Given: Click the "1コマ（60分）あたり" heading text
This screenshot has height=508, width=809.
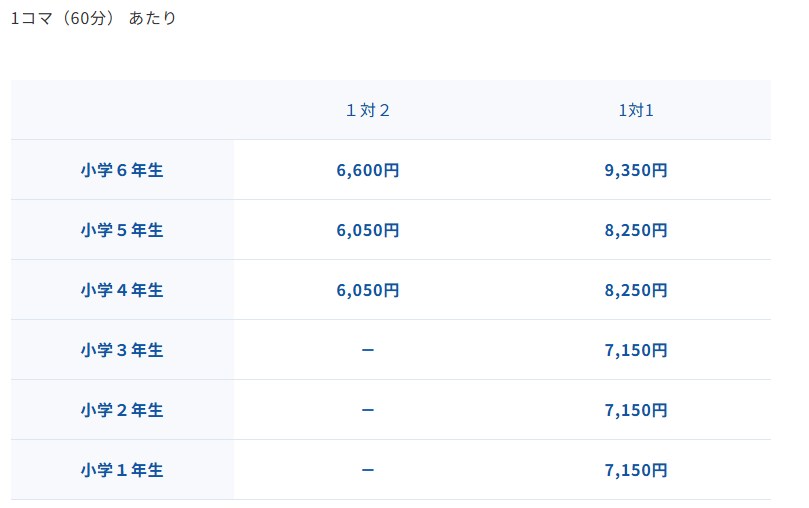Looking at the screenshot, I should coord(93,18).
